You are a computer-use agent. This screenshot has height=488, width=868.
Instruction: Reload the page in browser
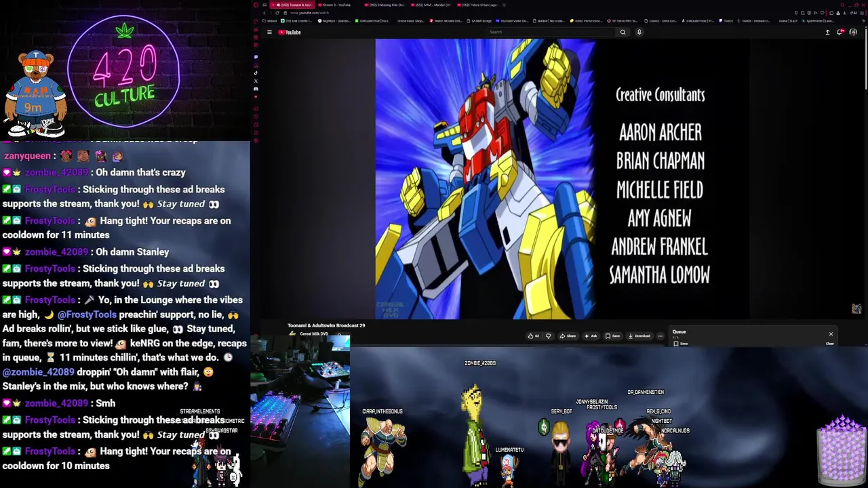click(x=277, y=13)
